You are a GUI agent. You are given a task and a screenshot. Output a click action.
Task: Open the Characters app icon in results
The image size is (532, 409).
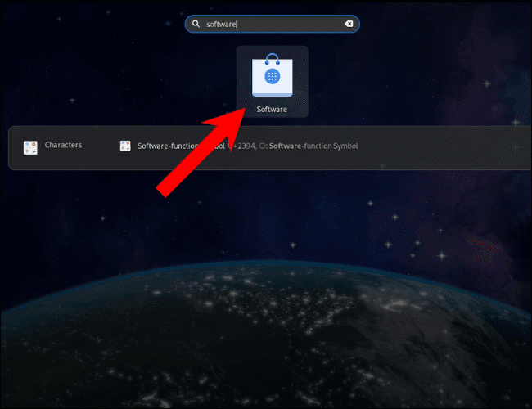pyautogui.click(x=30, y=148)
